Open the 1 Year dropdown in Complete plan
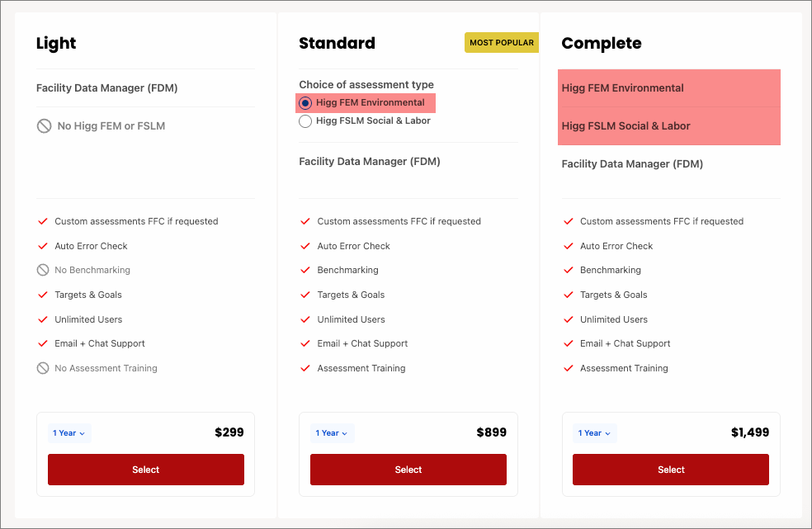812x529 pixels. (x=594, y=432)
